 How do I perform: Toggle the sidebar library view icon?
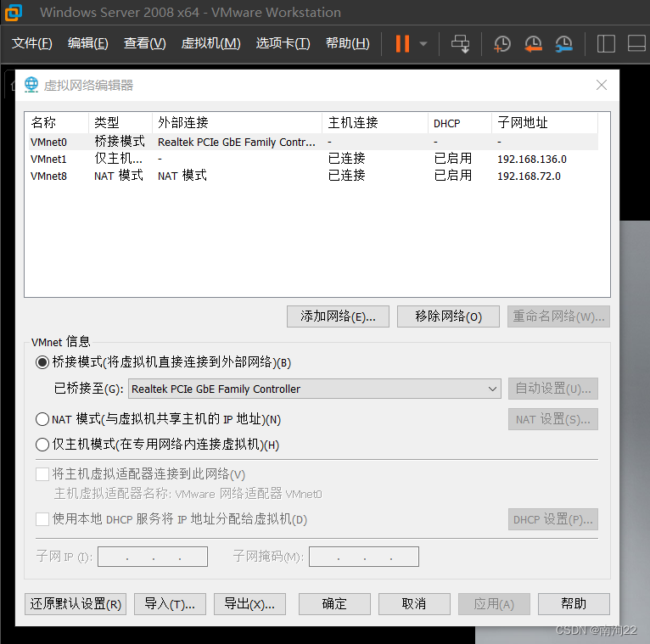pyautogui.click(x=606, y=43)
